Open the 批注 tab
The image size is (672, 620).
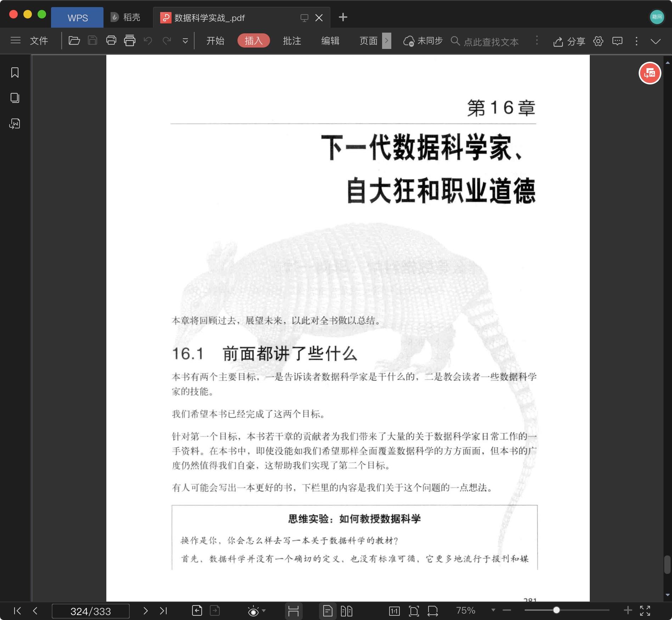point(292,41)
